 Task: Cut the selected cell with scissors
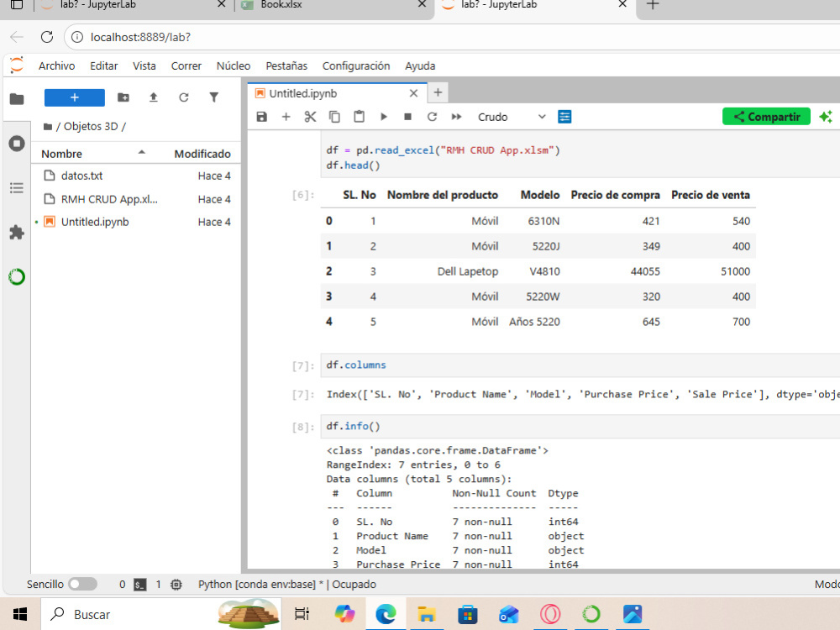pyautogui.click(x=310, y=117)
